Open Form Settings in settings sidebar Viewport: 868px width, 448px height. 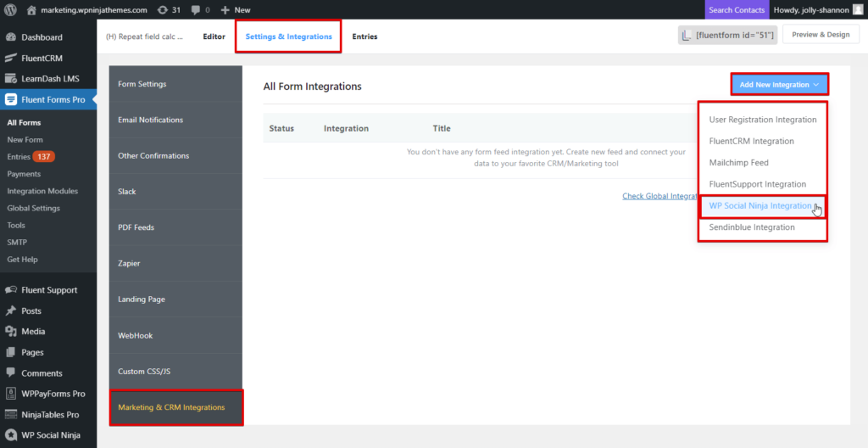pyautogui.click(x=175, y=84)
